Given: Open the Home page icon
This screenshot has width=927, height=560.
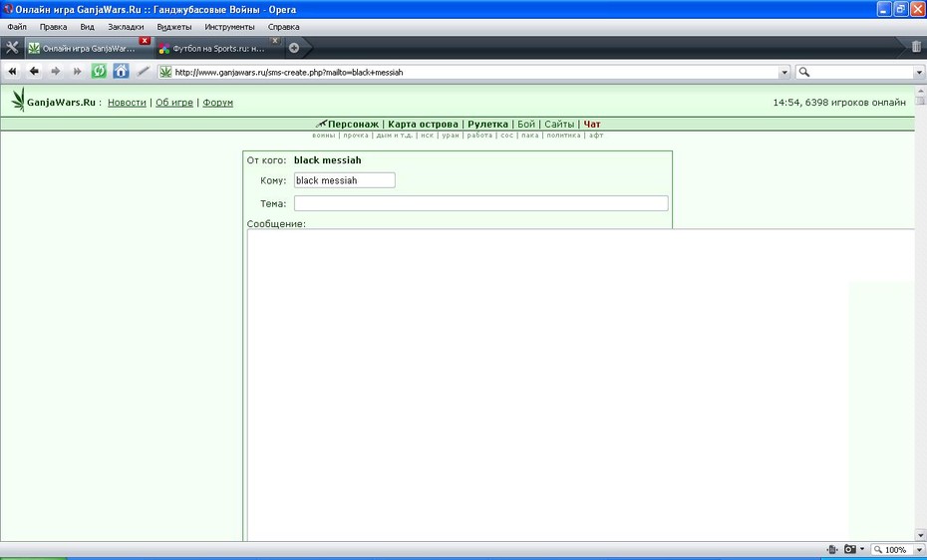Looking at the screenshot, I should pyautogui.click(x=121, y=72).
